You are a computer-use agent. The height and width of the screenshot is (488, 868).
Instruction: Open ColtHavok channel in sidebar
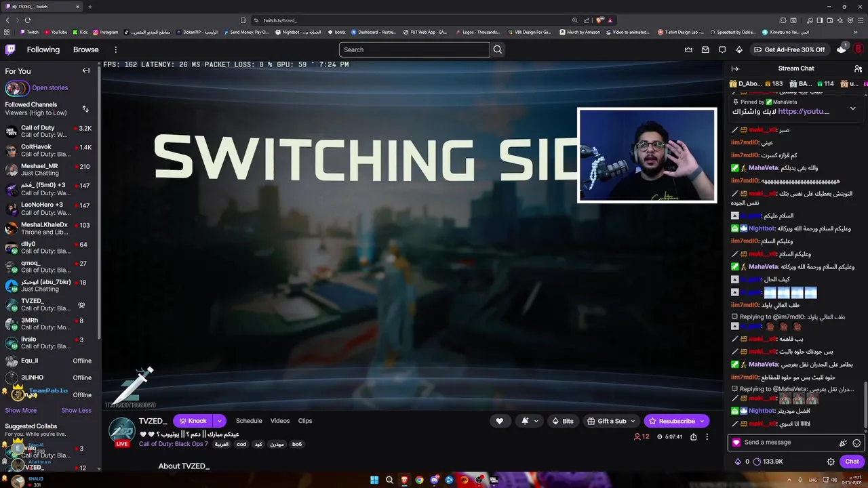(x=49, y=150)
